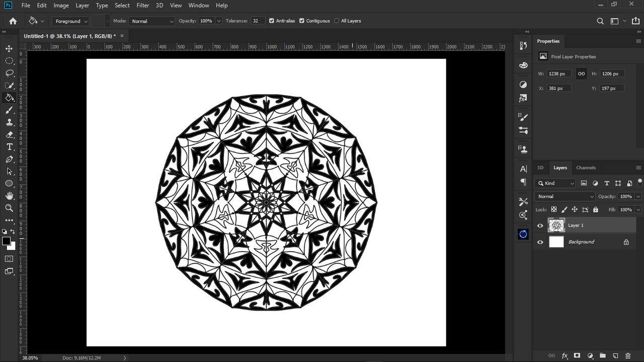
Task: Create a new layer using panel icon
Action: click(615, 355)
